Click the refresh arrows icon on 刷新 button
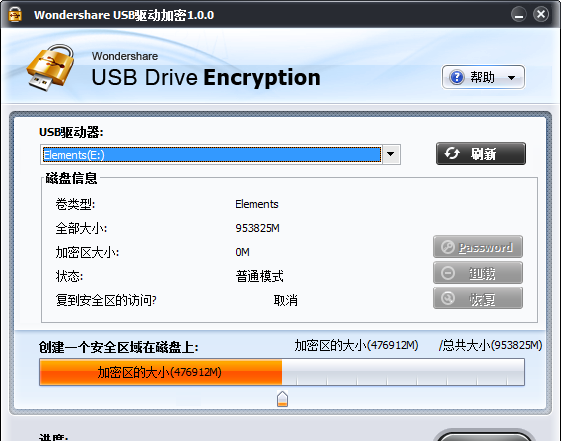 click(x=452, y=153)
